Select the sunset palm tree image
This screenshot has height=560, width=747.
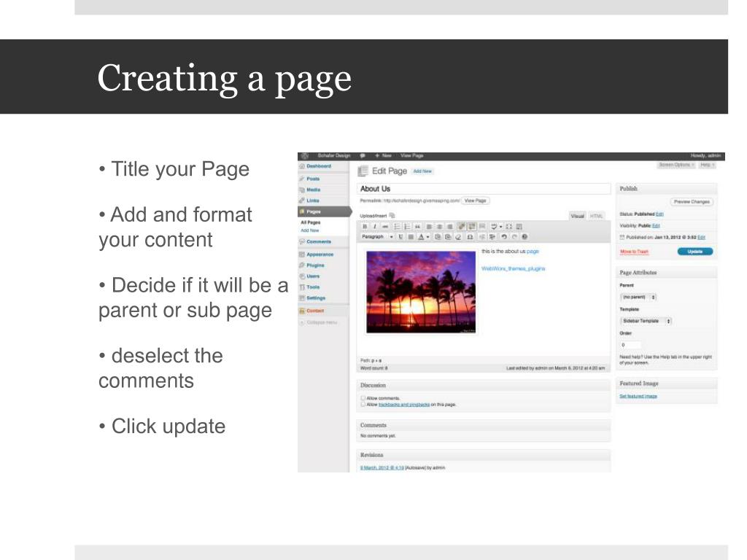coord(421,292)
